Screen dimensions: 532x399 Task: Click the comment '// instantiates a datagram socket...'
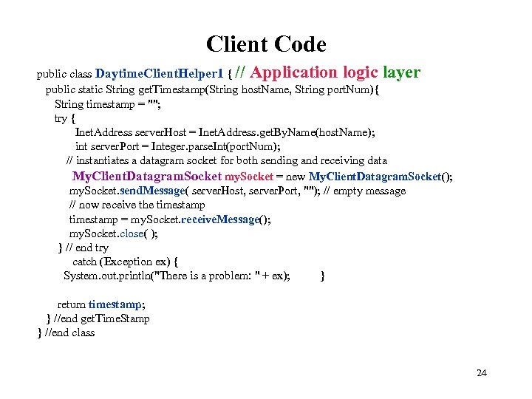227,160
